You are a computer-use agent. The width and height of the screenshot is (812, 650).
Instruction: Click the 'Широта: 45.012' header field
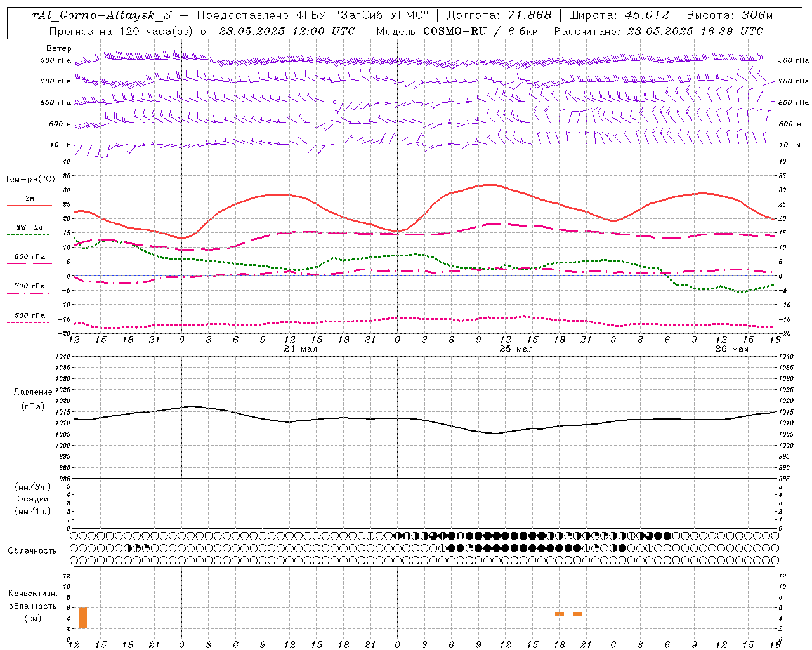pos(619,15)
